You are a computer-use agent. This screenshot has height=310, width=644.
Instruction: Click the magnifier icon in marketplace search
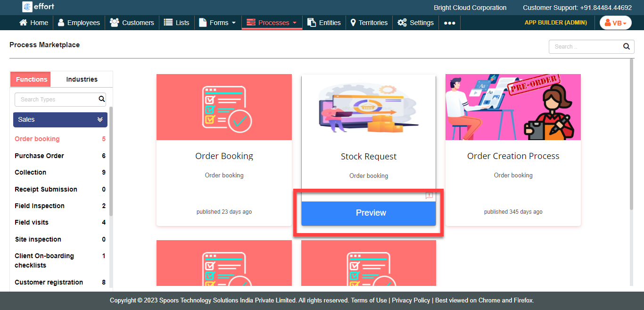coord(626,46)
